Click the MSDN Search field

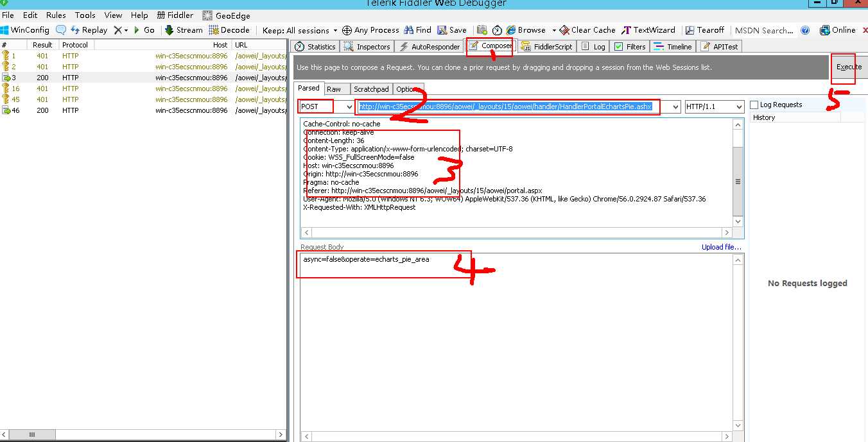pos(763,30)
